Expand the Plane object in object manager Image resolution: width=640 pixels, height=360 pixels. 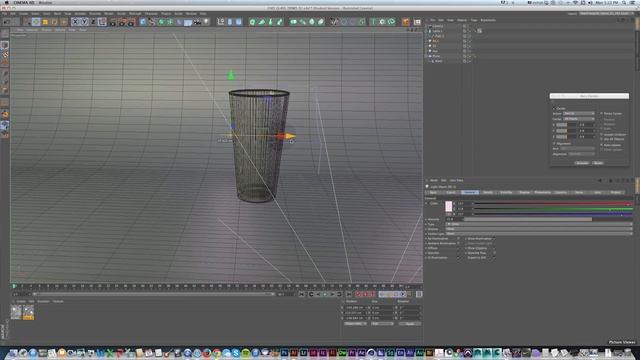click(427, 56)
